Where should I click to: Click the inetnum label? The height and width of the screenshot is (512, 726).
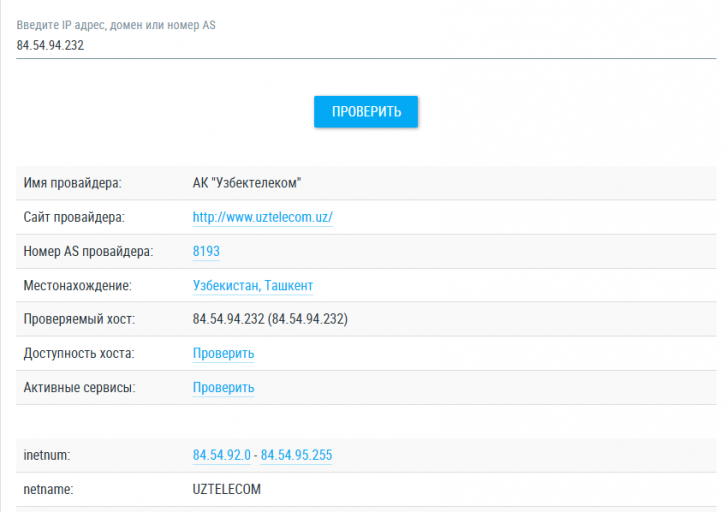[47, 455]
